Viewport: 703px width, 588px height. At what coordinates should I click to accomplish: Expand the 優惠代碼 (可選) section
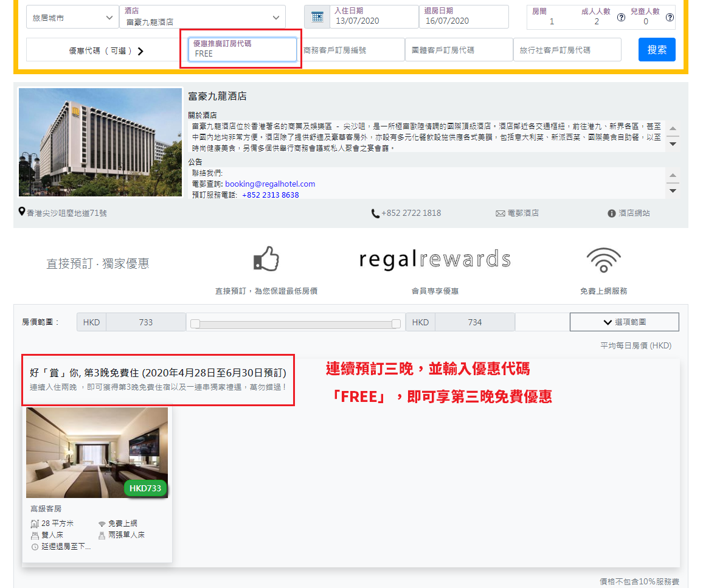pos(106,51)
